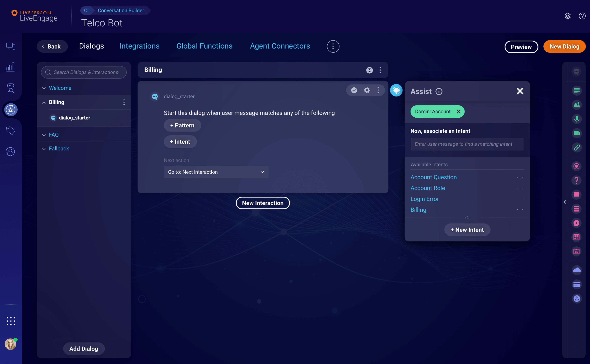Select the Account Question intent
Image resolution: width=590 pixels, height=364 pixels.
pyautogui.click(x=433, y=177)
